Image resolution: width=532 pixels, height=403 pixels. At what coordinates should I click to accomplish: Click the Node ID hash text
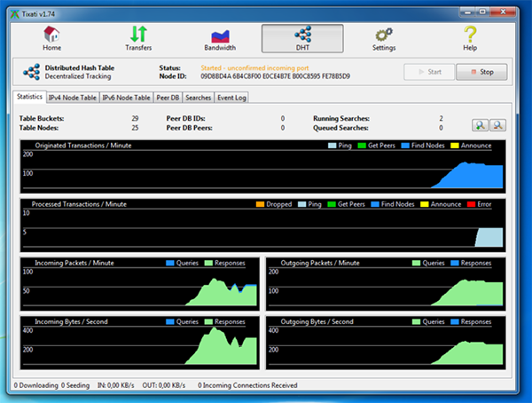tap(275, 76)
